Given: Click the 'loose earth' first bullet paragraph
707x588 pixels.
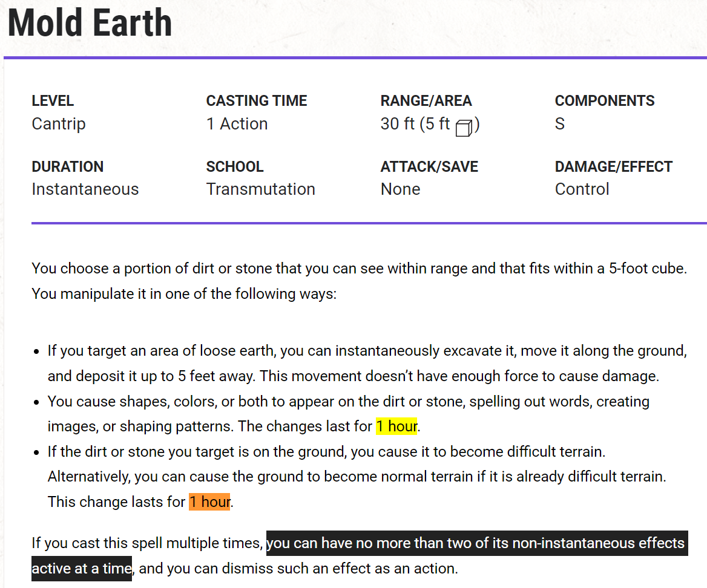Looking at the screenshot, I should coord(367,363).
